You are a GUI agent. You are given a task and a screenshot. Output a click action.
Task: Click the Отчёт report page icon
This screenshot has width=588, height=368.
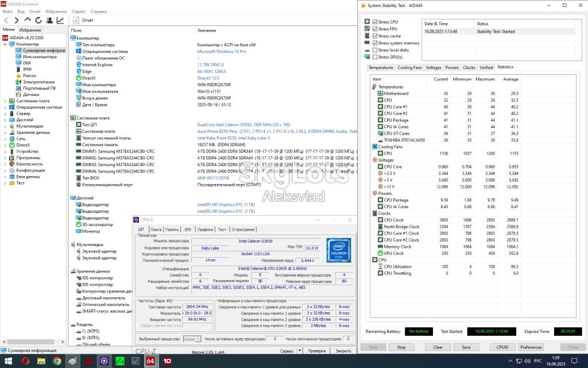[x=76, y=20]
